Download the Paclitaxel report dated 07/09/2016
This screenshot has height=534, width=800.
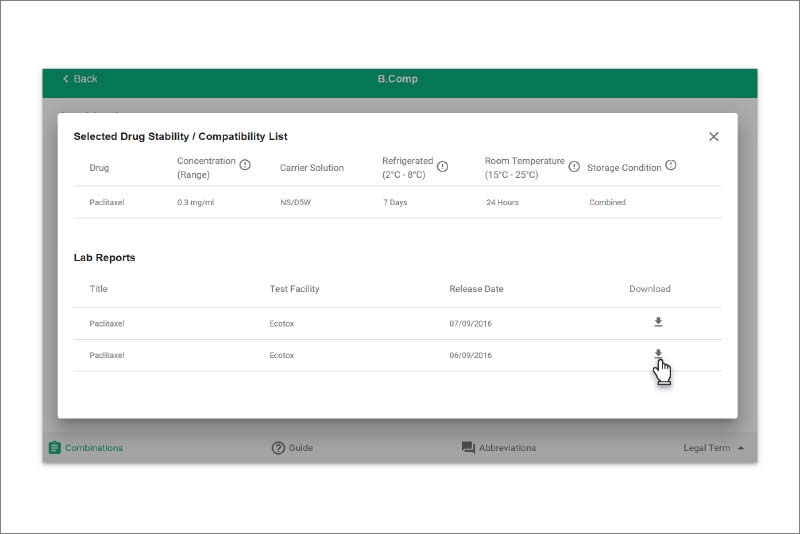coord(658,322)
